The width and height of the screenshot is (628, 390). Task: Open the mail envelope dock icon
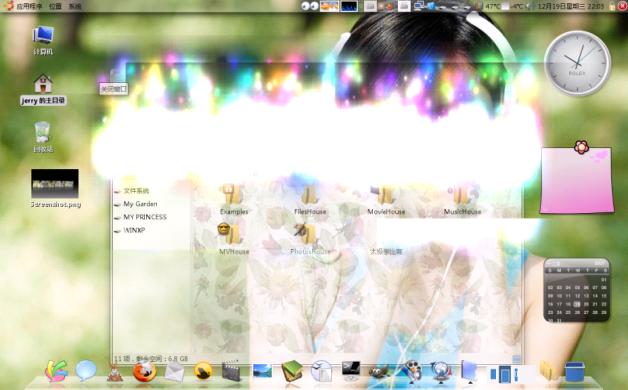pyautogui.click(x=175, y=372)
